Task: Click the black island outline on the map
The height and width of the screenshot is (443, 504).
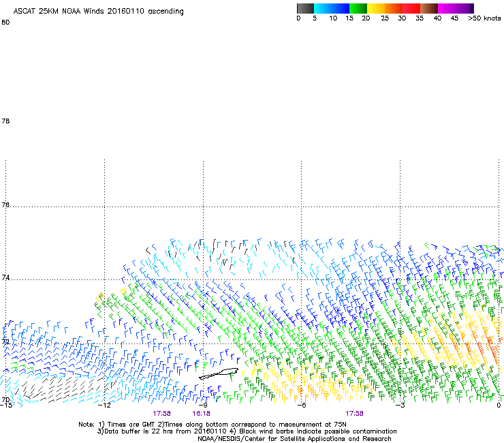Action: coord(219,373)
